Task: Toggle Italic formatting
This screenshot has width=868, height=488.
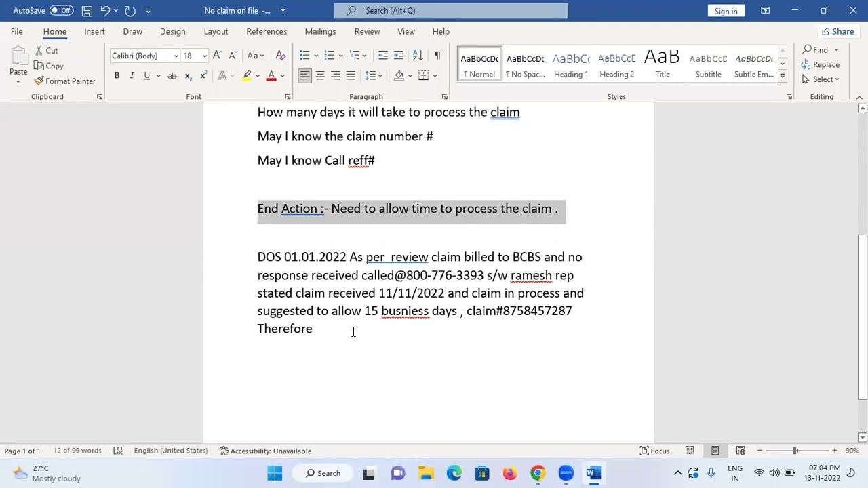Action: point(132,76)
